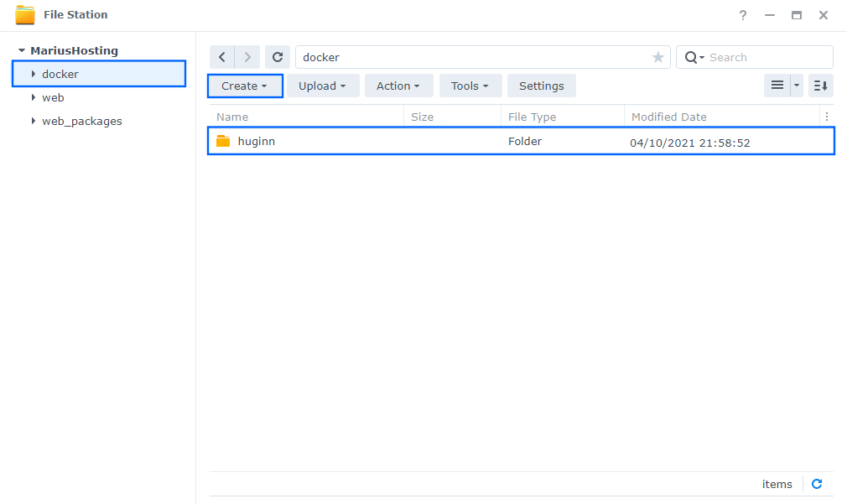Refresh item count at bottom right
The image size is (847, 504).
point(817,484)
